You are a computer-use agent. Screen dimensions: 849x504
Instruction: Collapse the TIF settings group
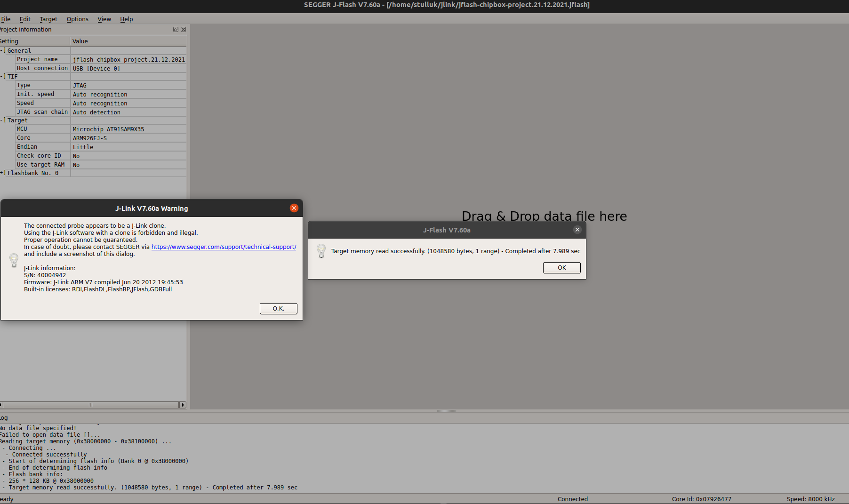point(3,76)
